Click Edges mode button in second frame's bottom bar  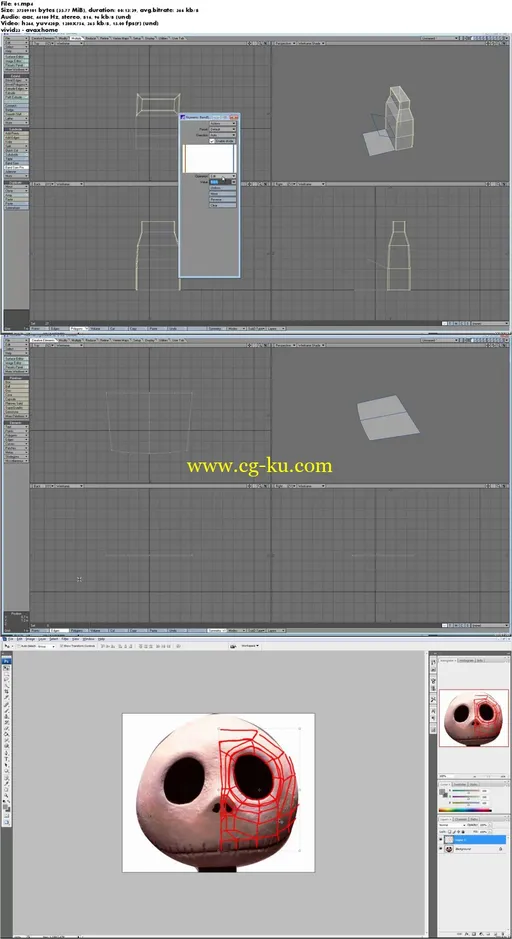click(x=58, y=630)
